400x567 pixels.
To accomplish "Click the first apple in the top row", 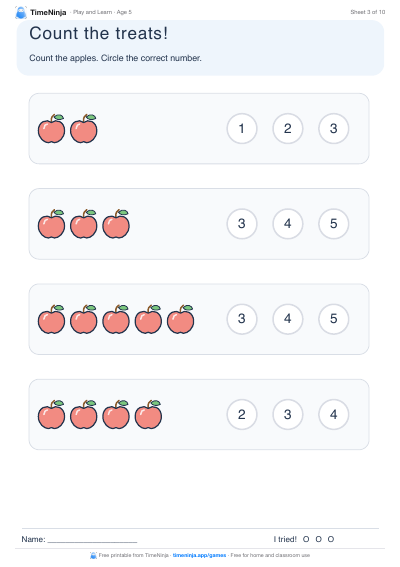I will coord(51,128).
